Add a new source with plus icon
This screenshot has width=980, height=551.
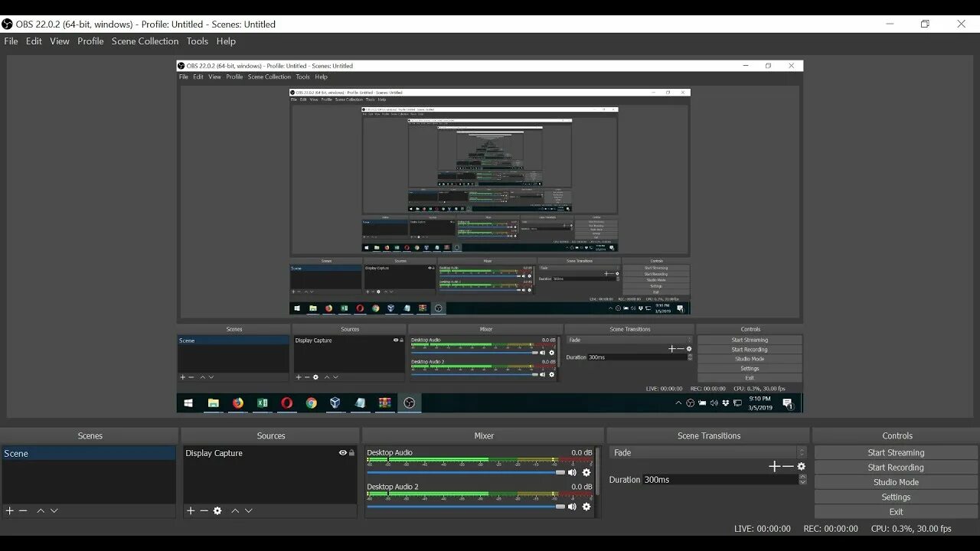(191, 510)
